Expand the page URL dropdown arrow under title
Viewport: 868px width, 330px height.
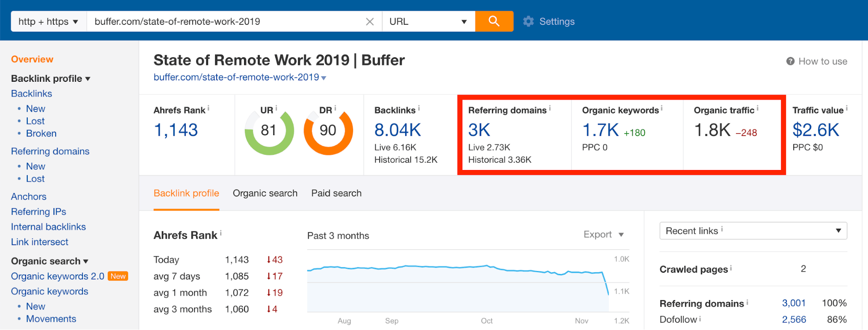click(x=323, y=78)
